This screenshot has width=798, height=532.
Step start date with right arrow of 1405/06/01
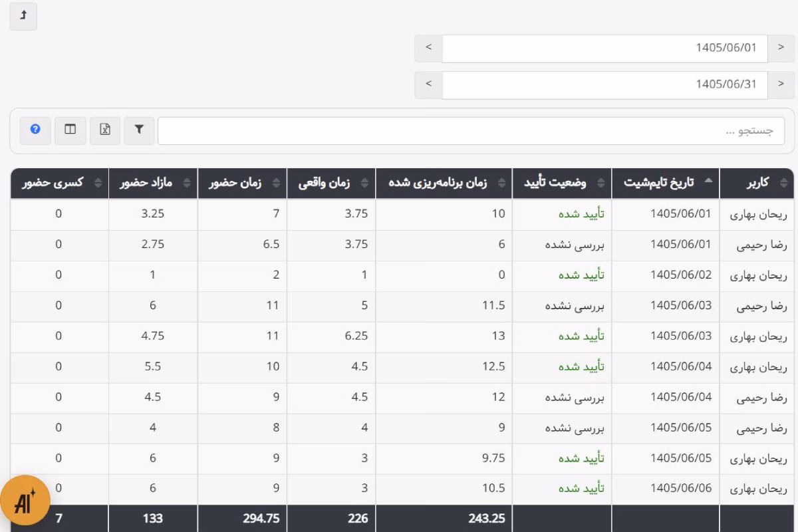pyautogui.click(x=781, y=49)
